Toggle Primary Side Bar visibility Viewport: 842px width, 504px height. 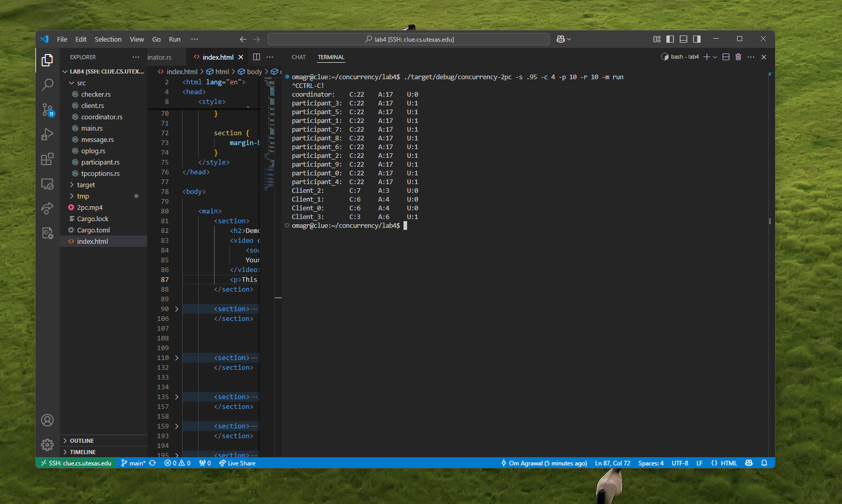point(670,39)
